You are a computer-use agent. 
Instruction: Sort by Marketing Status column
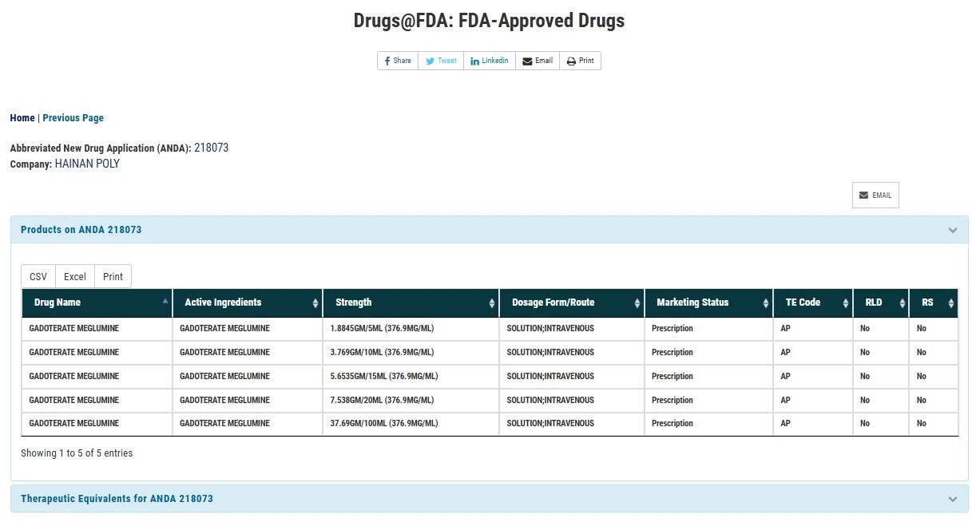(x=692, y=303)
